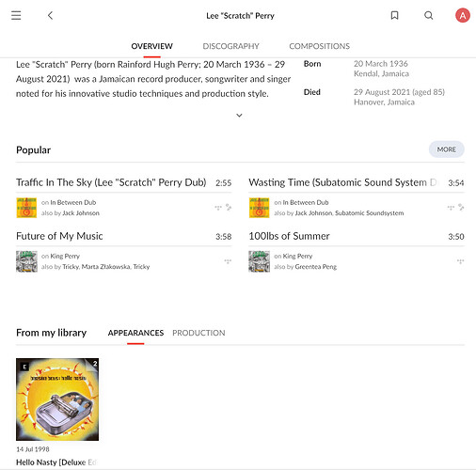Open options dots for 100lbs of Summer
This screenshot has width=476, height=470.
pos(460,261)
